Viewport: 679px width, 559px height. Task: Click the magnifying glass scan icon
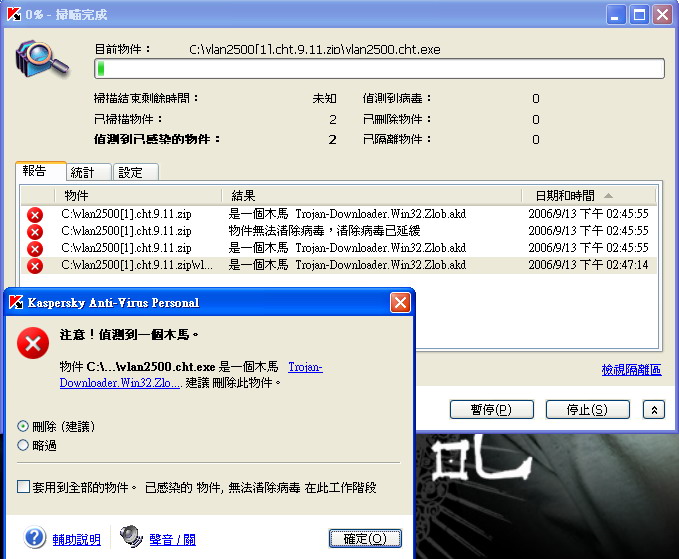(x=42, y=59)
